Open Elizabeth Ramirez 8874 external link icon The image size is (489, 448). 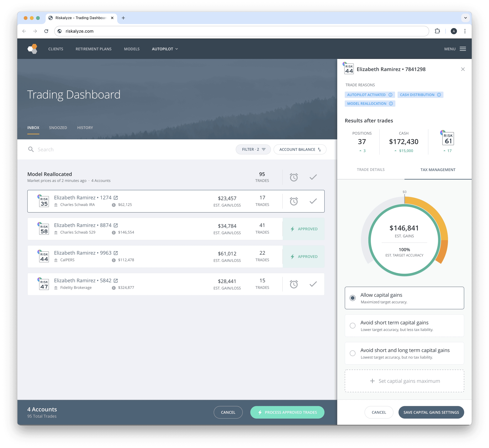[116, 225]
